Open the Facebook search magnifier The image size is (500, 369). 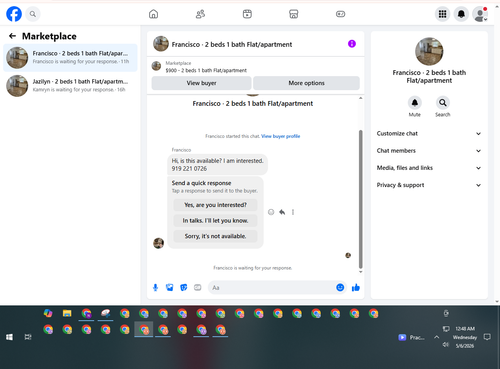click(33, 14)
